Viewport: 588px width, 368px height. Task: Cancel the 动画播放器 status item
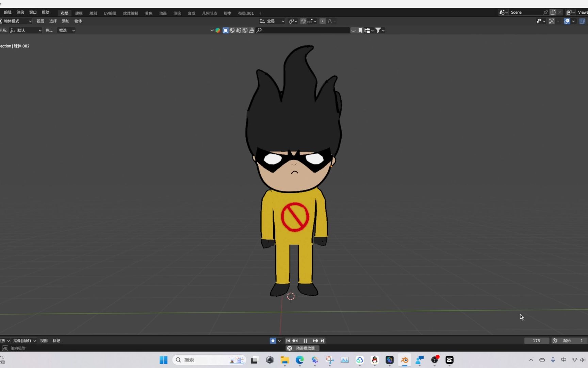click(290, 348)
